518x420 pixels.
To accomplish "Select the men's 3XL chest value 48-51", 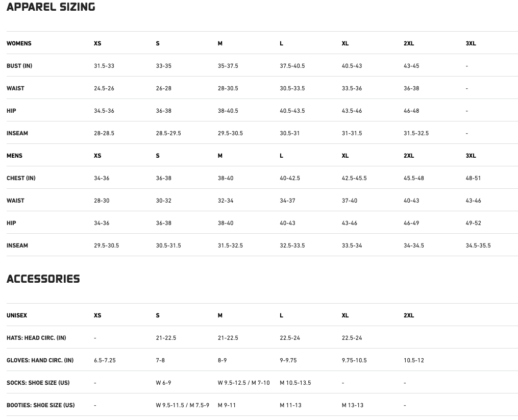I will click(473, 178).
